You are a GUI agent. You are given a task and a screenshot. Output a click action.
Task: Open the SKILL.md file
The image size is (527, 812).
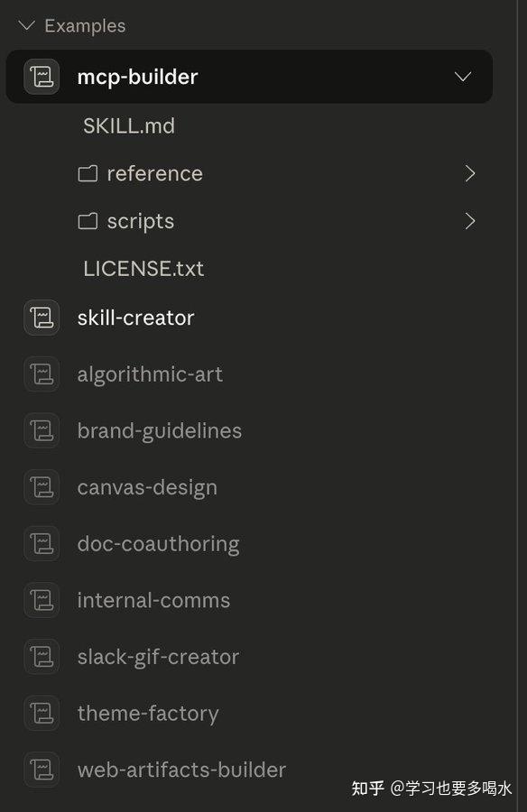coord(129,125)
